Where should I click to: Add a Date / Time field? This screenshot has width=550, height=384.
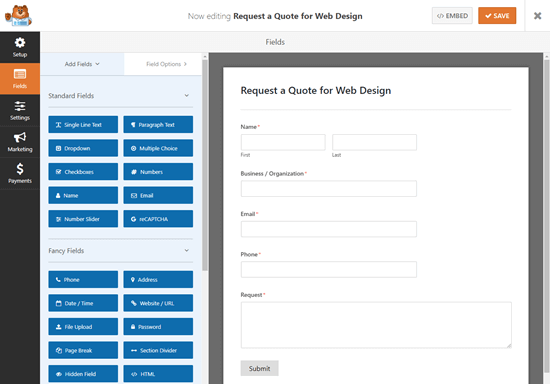tap(83, 303)
